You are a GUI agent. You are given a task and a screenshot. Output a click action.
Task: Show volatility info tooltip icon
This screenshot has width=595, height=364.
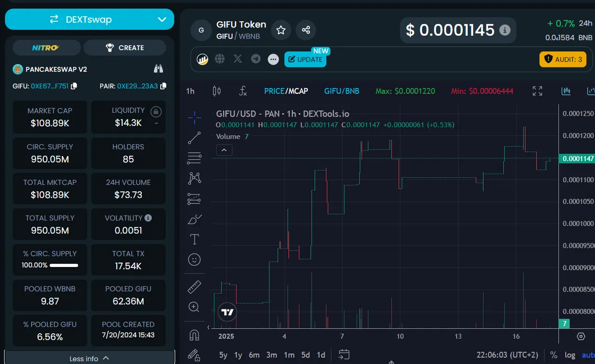click(148, 218)
